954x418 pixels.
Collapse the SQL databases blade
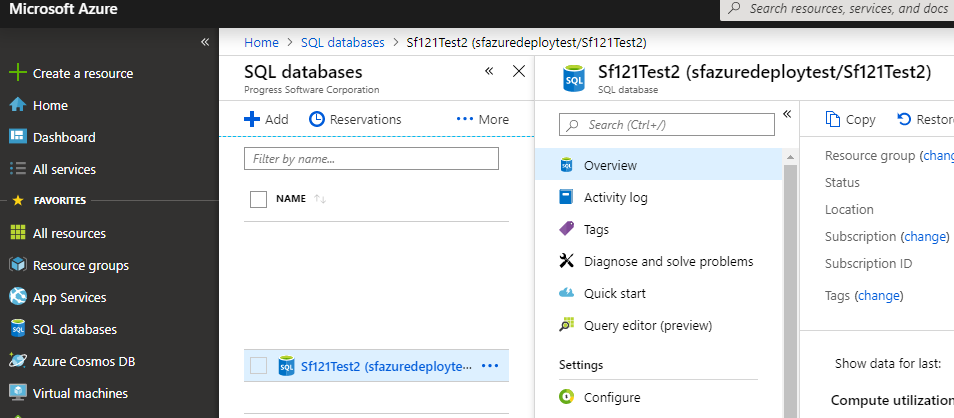[x=489, y=71]
